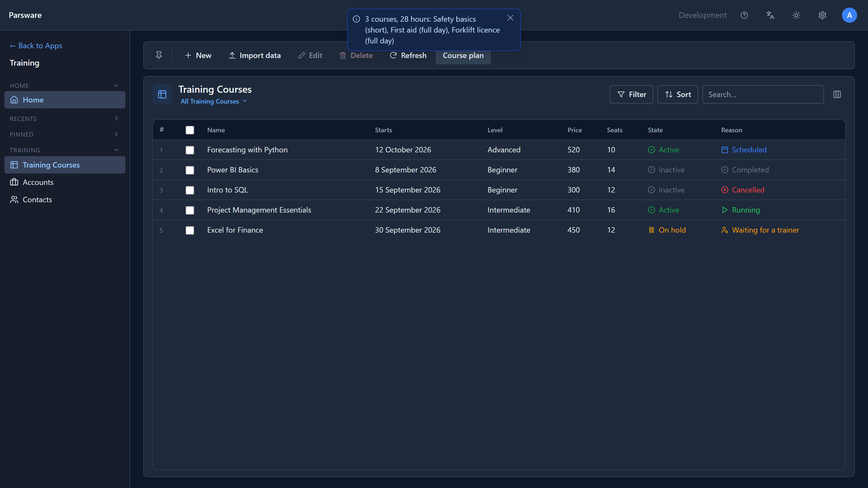The width and height of the screenshot is (868, 488).
Task: Click the Refresh button
Action: (x=408, y=55)
